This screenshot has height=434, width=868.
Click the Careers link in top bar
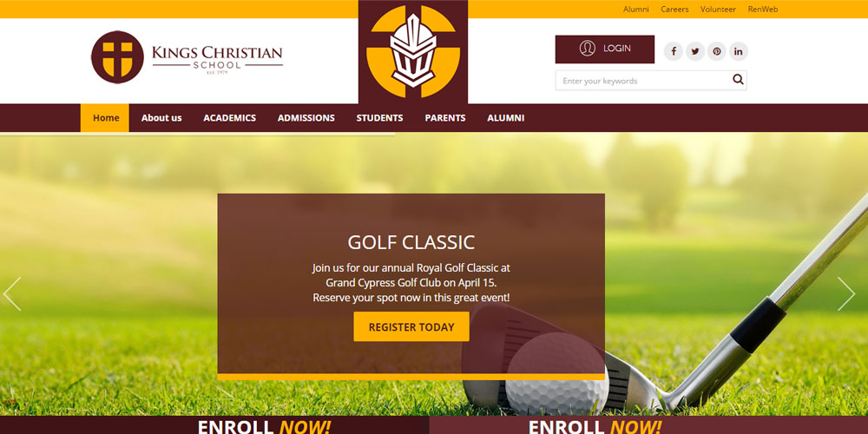point(674,10)
